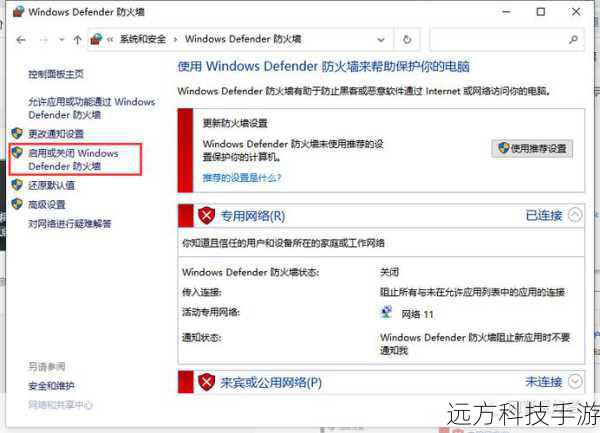Click 还原默认值 link
Screen dimensions: 600x433
51,186
